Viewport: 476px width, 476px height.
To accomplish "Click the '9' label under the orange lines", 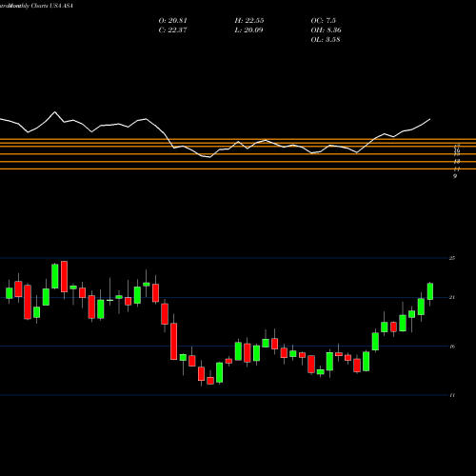I will (455, 176).
